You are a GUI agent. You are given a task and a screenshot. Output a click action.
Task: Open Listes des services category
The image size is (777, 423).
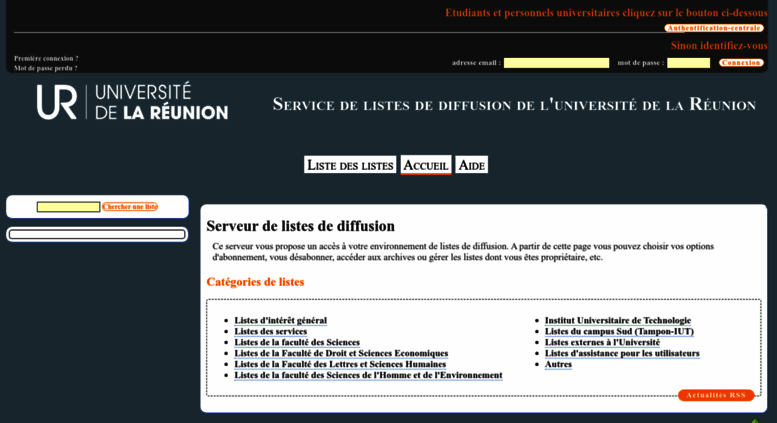tap(271, 331)
